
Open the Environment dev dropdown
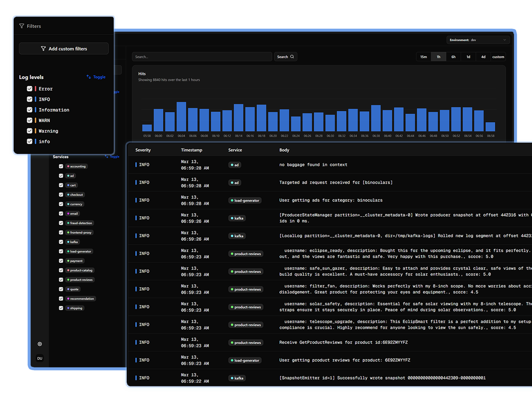pos(477,40)
